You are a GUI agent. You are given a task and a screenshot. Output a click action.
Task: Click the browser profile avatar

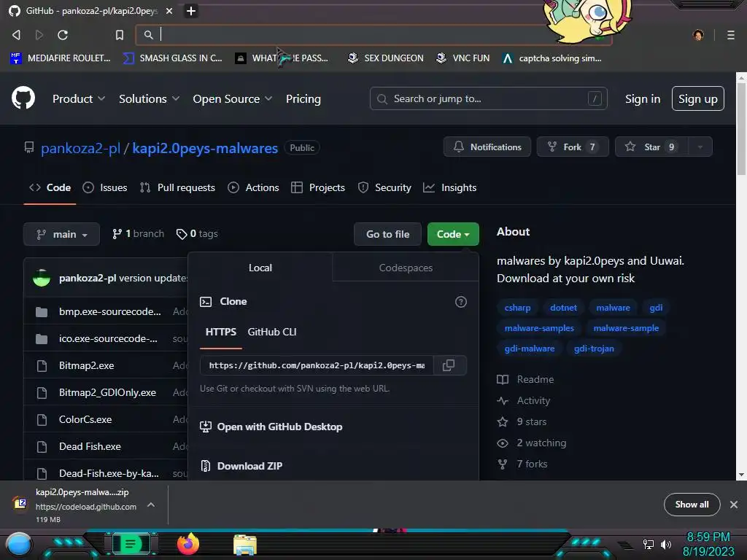[x=698, y=35]
